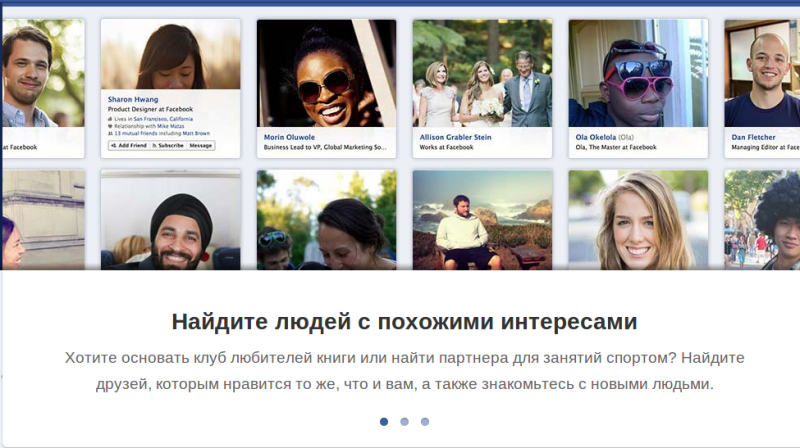Click photo of person with afro hair
This screenshot has height=448, width=800.
pos(762,220)
